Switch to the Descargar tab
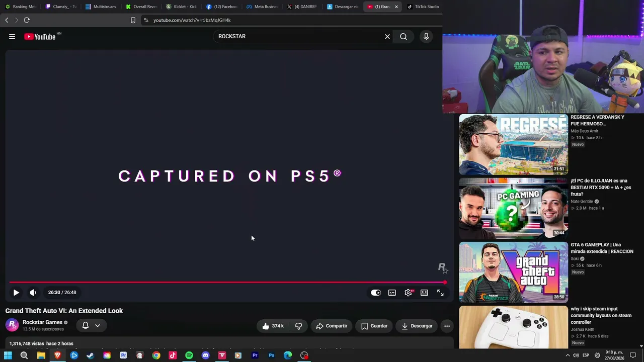 click(343, 7)
